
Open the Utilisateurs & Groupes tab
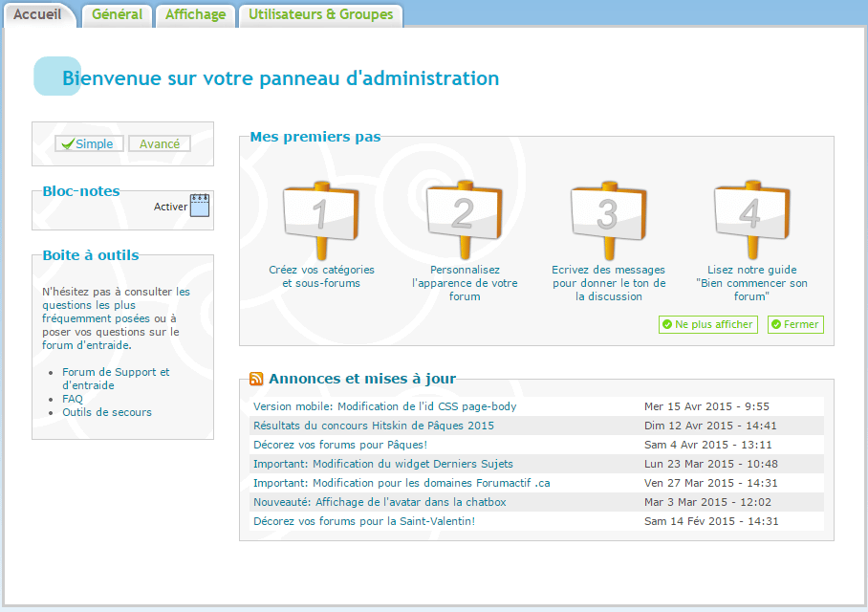320,15
